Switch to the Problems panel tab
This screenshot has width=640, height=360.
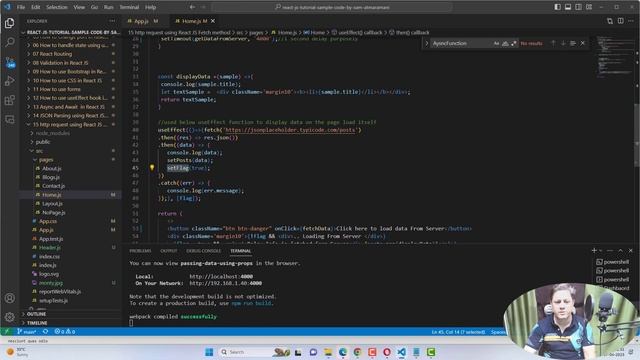tap(140, 251)
